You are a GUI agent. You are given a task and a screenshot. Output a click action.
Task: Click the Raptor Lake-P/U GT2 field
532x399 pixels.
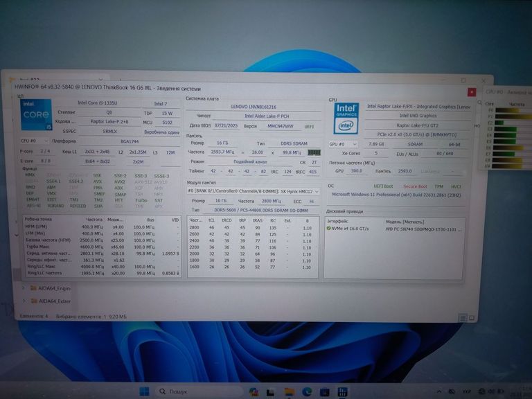[x=418, y=125]
